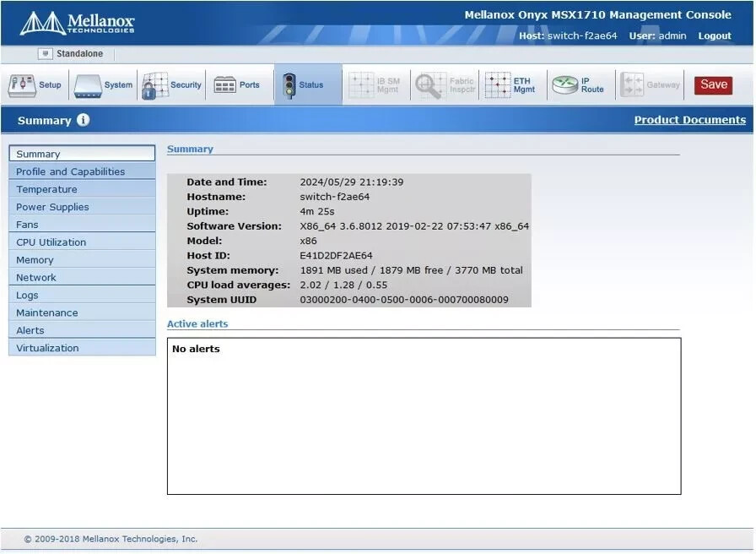Click the System UUID value

(x=404, y=300)
